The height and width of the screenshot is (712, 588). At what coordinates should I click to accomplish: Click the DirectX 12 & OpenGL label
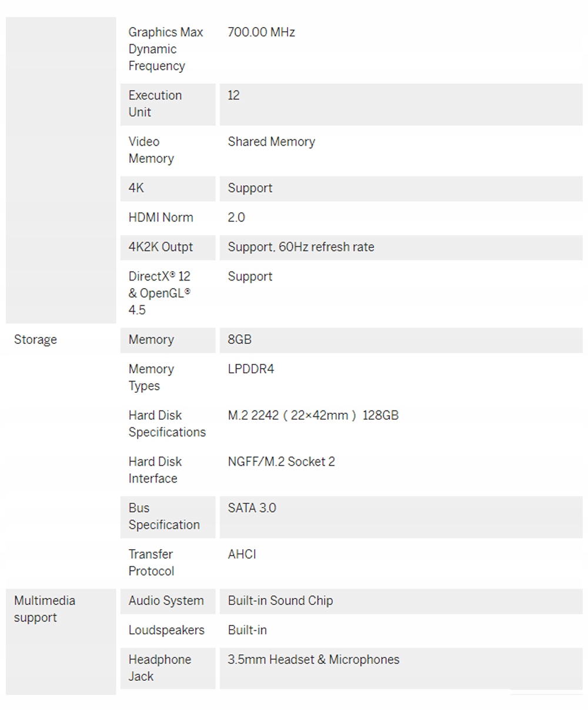[x=159, y=293]
